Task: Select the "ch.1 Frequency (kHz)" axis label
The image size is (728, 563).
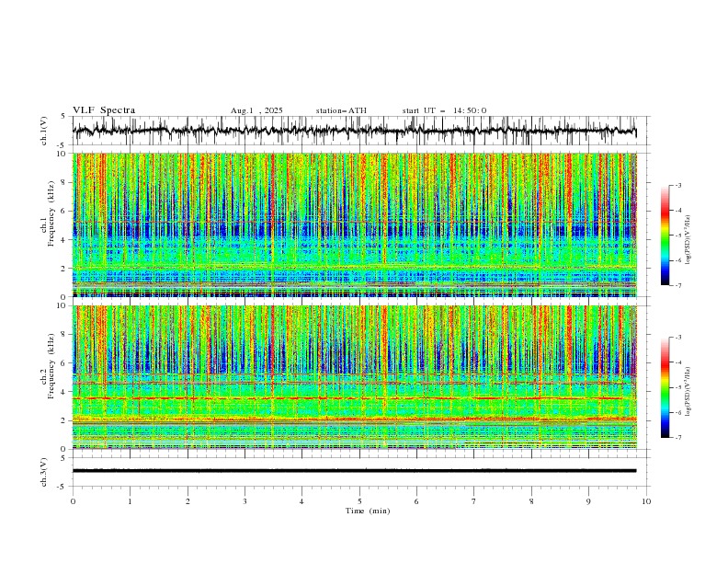Action: pyautogui.click(x=48, y=213)
